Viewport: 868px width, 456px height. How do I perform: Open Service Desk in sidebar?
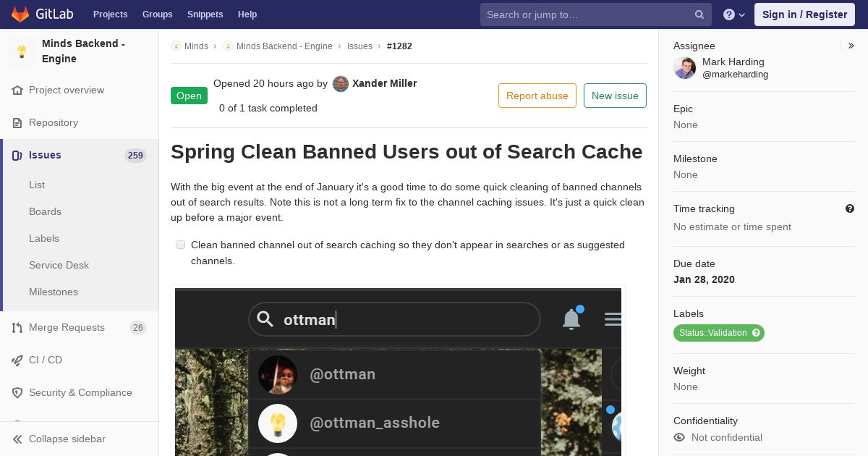(59, 265)
